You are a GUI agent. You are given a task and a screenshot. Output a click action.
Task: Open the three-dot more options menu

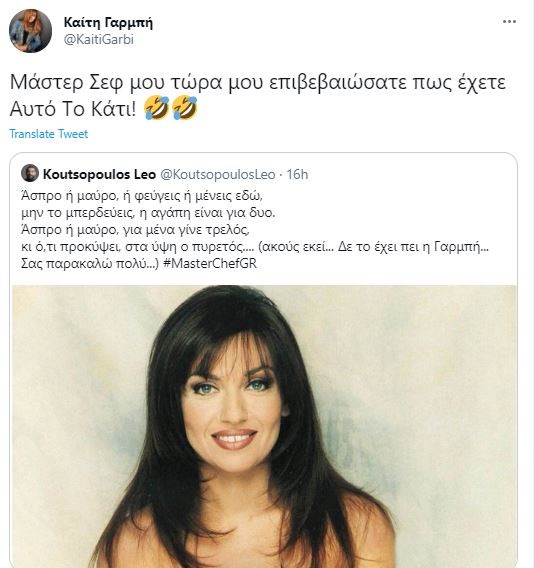click(509, 22)
